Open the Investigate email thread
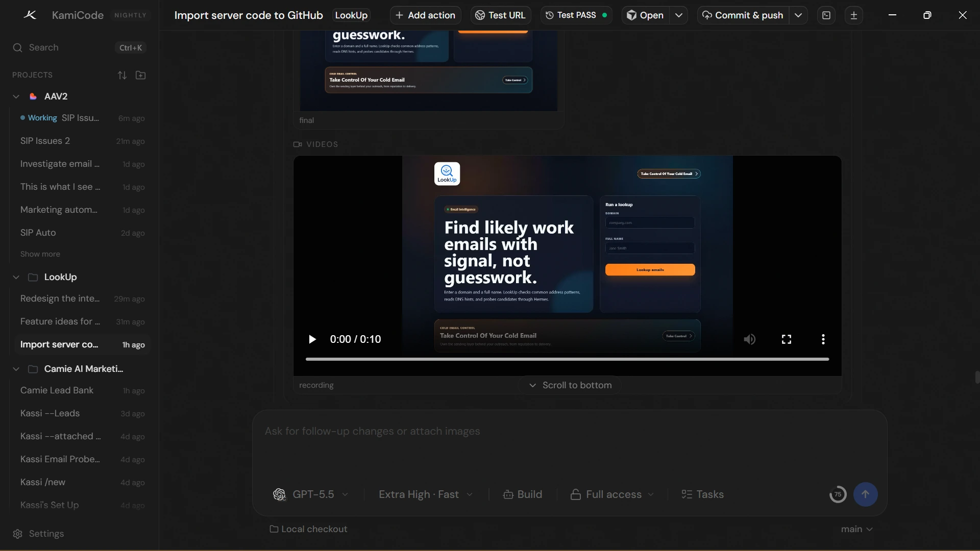Screen dimensions: 980x551 (82, 164)
